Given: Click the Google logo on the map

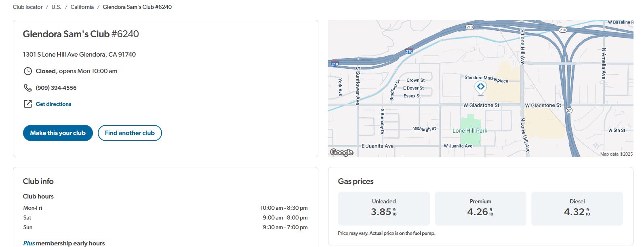Looking at the screenshot, I should click(342, 152).
